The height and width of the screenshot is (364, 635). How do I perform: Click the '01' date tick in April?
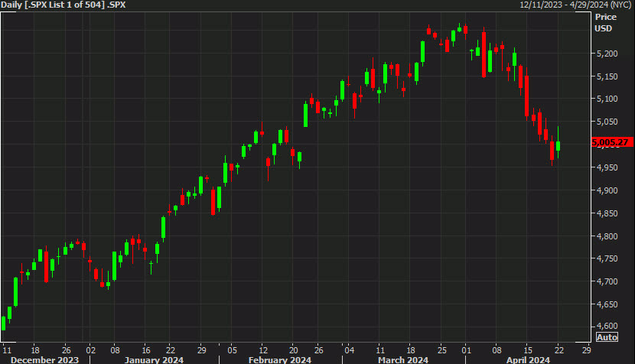tap(467, 350)
